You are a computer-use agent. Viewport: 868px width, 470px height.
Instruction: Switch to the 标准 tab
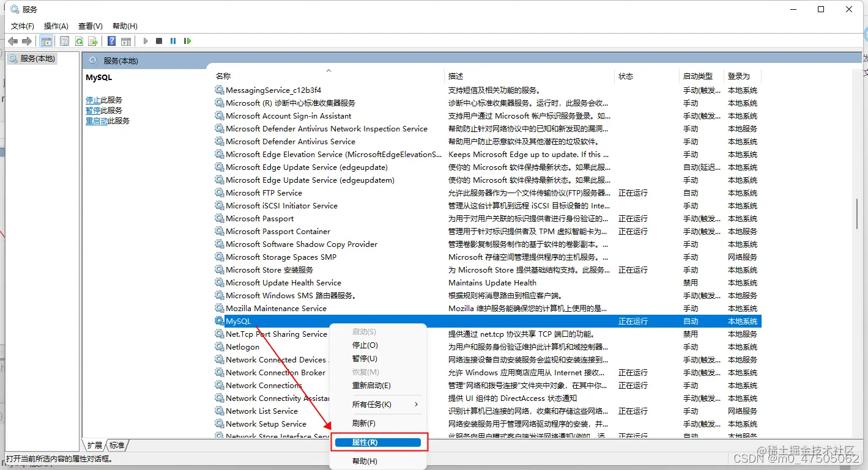117,446
